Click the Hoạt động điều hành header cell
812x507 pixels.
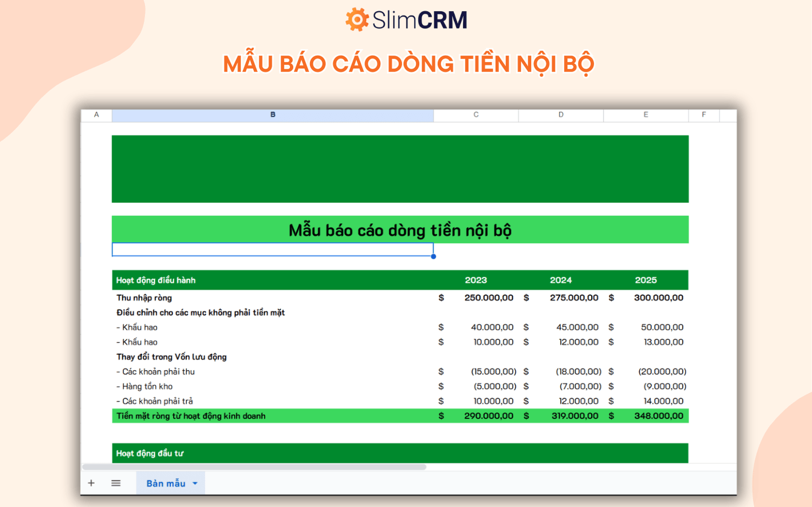tap(273, 280)
